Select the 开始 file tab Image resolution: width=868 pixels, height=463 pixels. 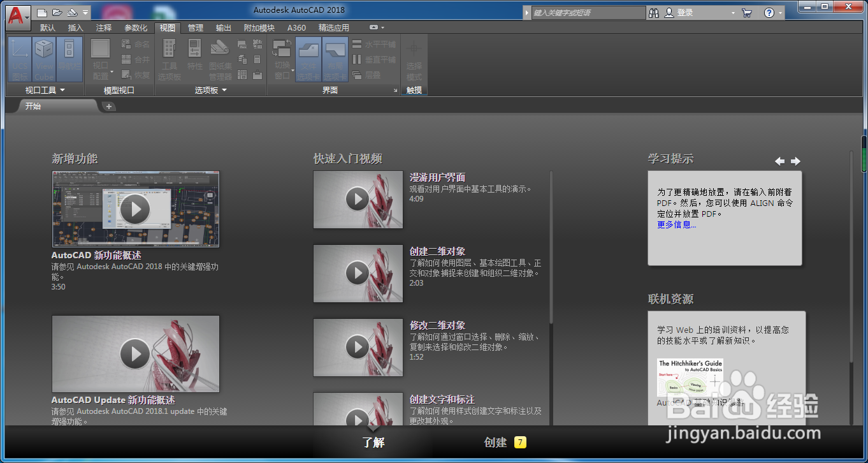coord(59,107)
